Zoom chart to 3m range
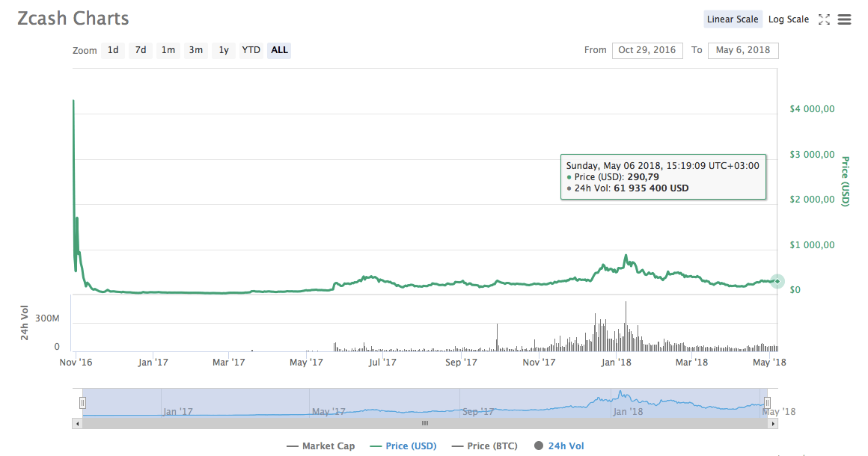This screenshot has height=456, width=868. 195,50
